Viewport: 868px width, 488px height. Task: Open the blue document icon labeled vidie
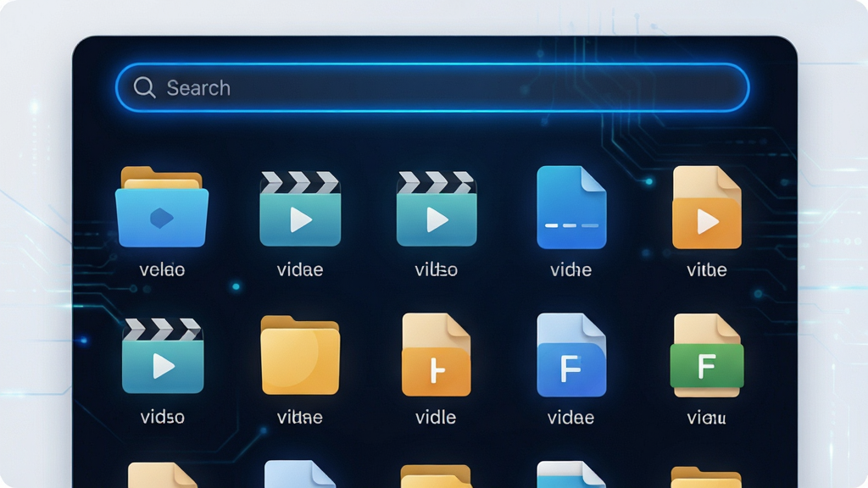tap(571, 208)
